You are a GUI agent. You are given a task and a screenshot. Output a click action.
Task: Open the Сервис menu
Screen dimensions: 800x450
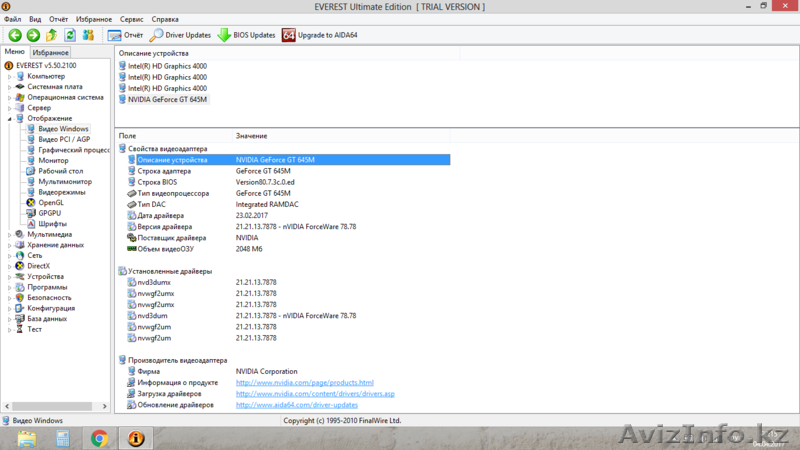pos(131,19)
